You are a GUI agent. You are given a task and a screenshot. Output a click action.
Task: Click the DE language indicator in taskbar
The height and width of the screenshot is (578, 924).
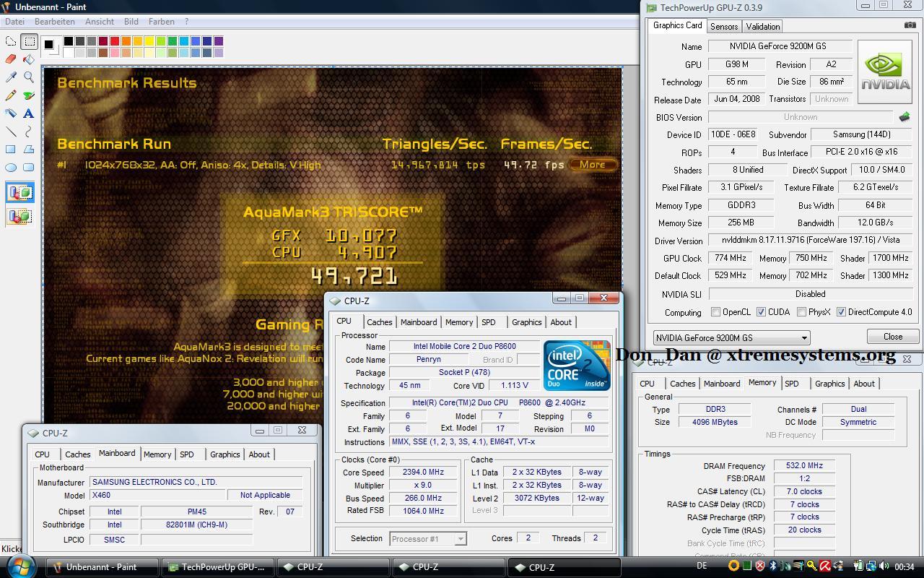pos(702,566)
